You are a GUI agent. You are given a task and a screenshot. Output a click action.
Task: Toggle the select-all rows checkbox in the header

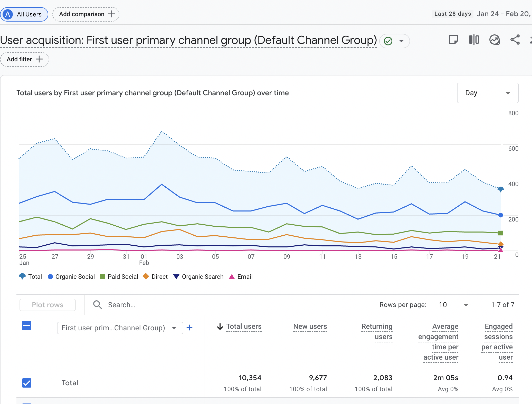click(x=27, y=325)
